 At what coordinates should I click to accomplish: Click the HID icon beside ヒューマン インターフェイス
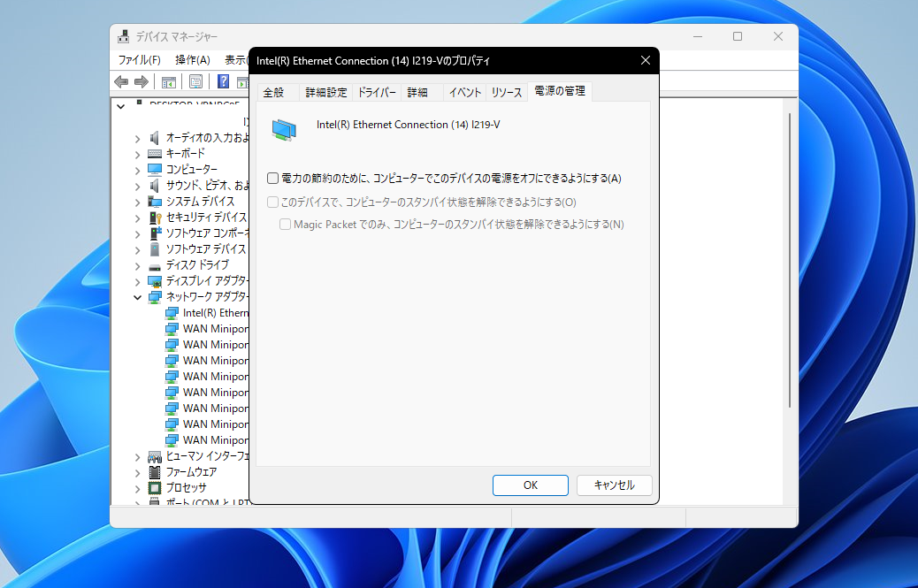[x=155, y=456]
